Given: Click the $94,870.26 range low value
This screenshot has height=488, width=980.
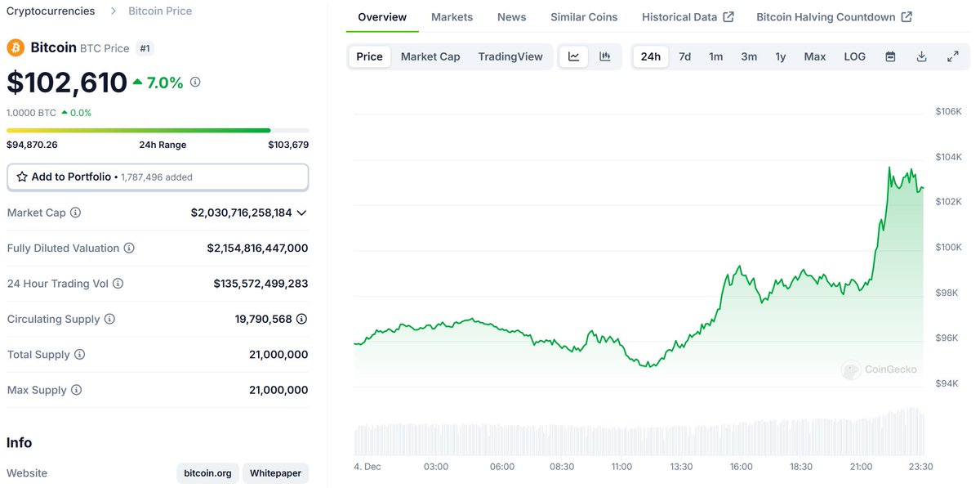Looking at the screenshot, I should coord(32,145).
